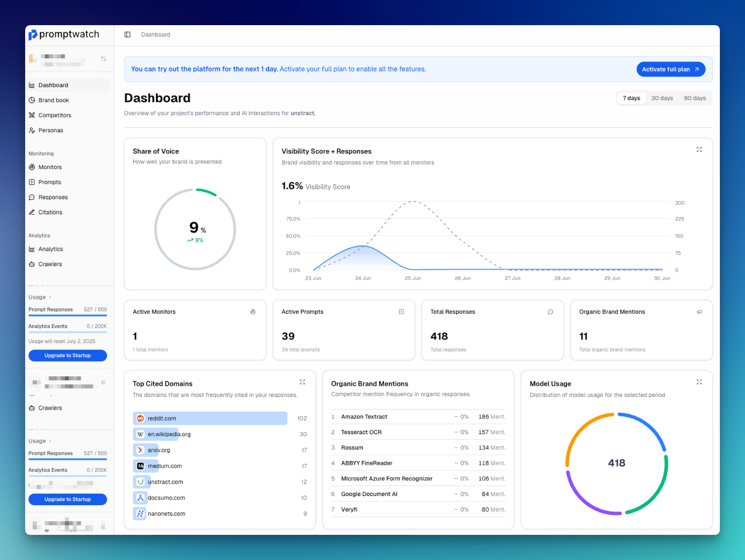
Task: Click the Prompts square icon
Action: 32,182
